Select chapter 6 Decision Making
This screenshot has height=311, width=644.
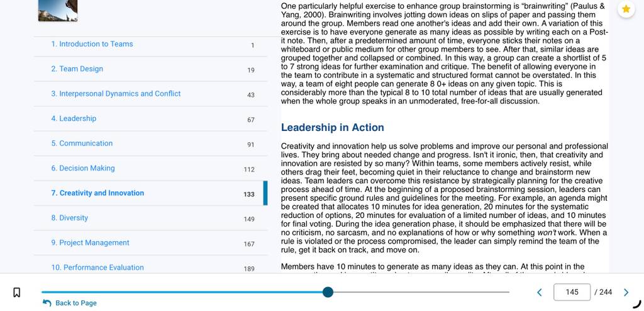click(x=151, y=168)
